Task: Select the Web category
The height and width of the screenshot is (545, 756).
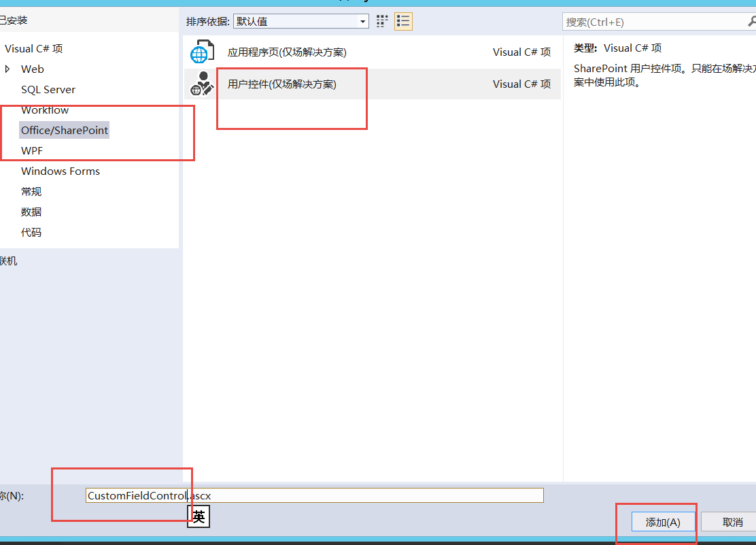Action: pyautogui.click(x=33, y=69)
